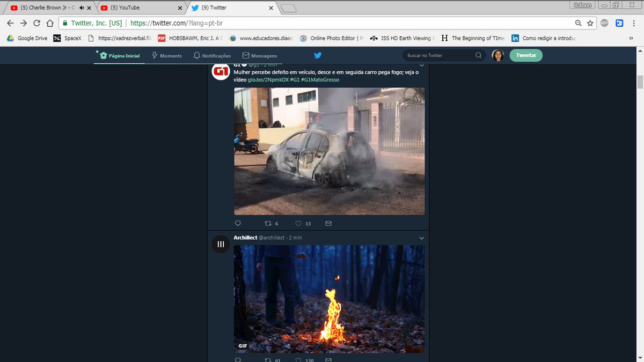644x362 pixels.
Task: Expand the G1 tweet options chevron
Action: 421,65
